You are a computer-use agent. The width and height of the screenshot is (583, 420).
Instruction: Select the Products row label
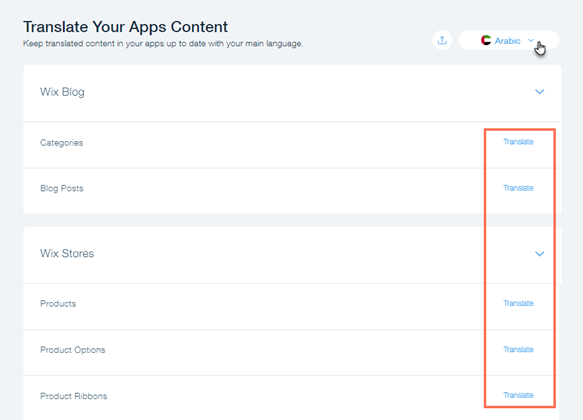58,304
